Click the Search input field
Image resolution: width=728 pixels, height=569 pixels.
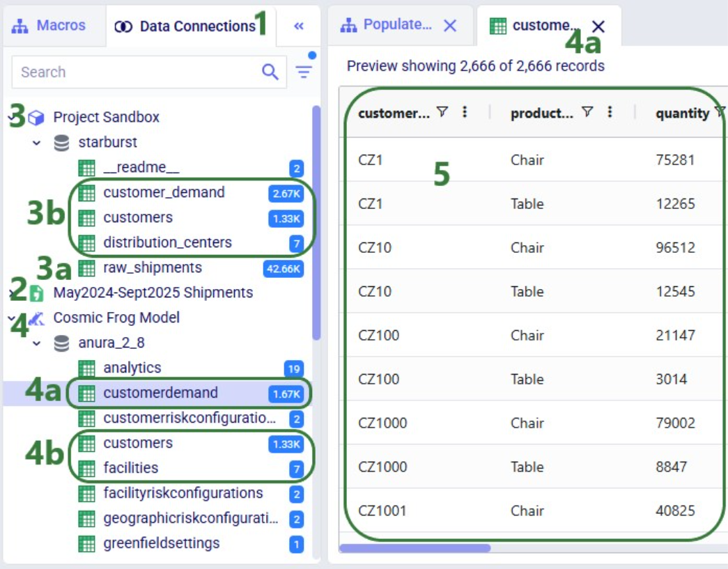[x=150, y=72]
